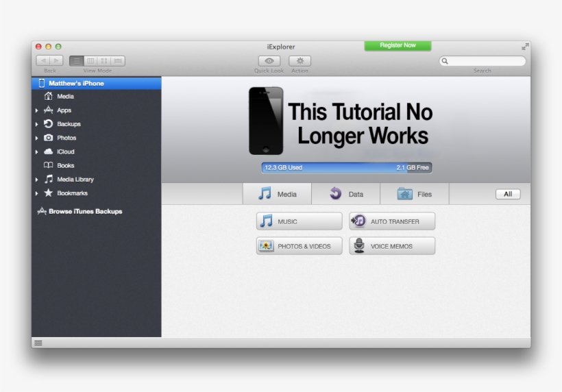
Task: Click the All button
Action: (508, 194)
